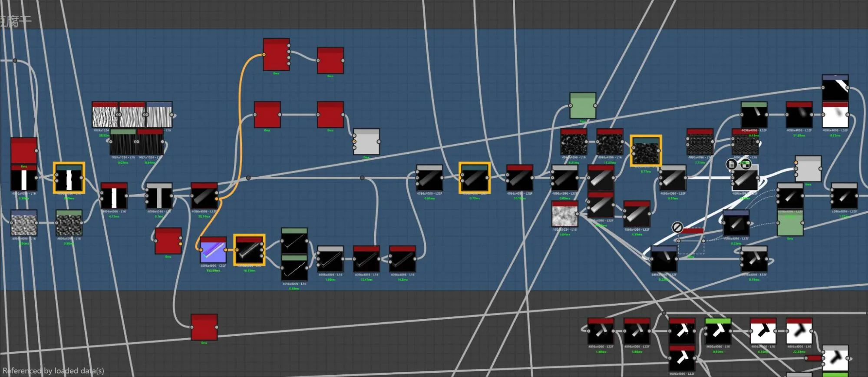Select the pale green node near the top
Screen dimensions: 868x377
point(583,106)
